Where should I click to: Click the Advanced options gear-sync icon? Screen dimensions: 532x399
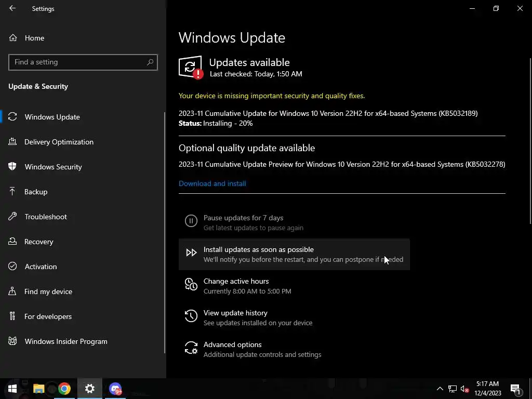click(191, 348)
